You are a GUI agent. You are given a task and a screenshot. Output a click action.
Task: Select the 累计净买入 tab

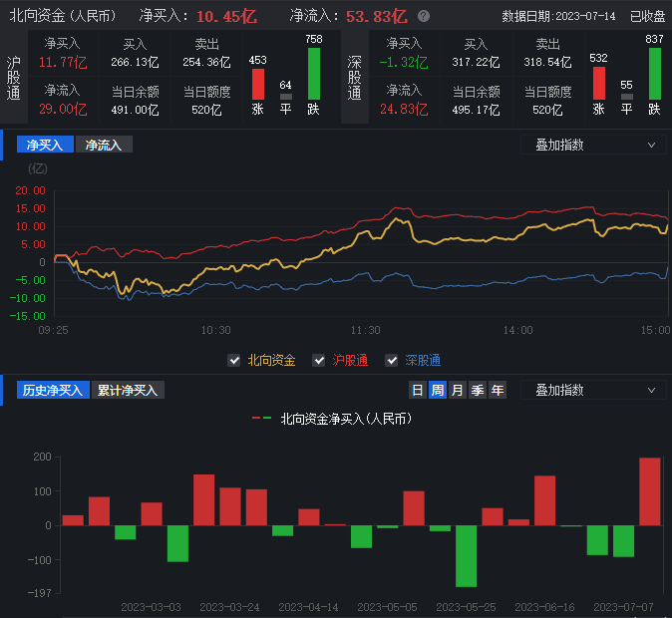coord(128,390)
